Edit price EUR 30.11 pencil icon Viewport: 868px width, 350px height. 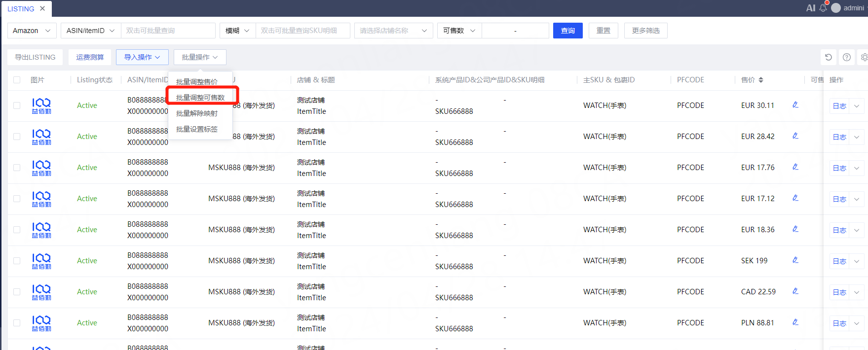(x=795, y=105)
